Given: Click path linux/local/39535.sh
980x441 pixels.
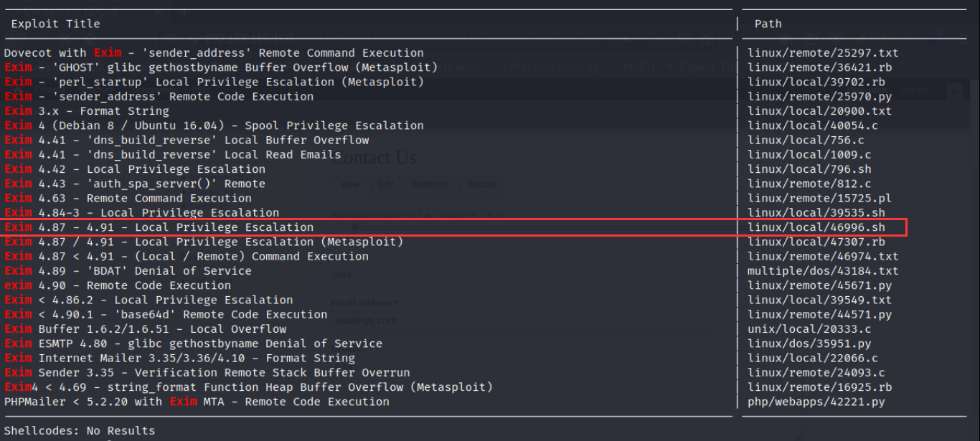Looking at the screenshot, I should coord(816,213).
